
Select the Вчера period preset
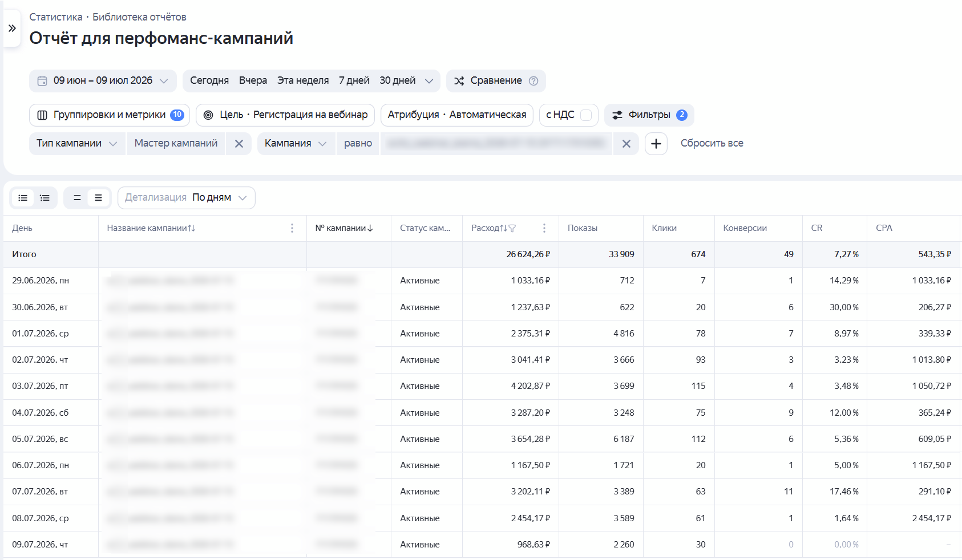pos(253,80)
